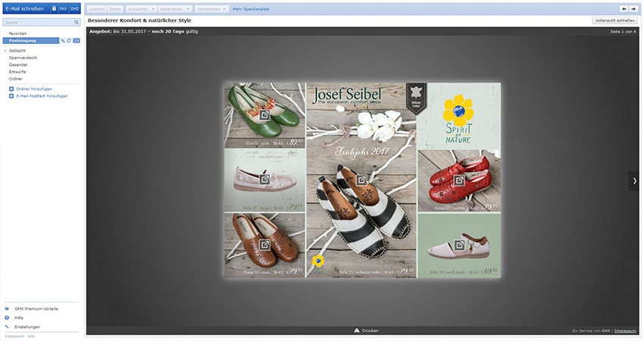Go to next email with right arrow

[x=633, y=8]
